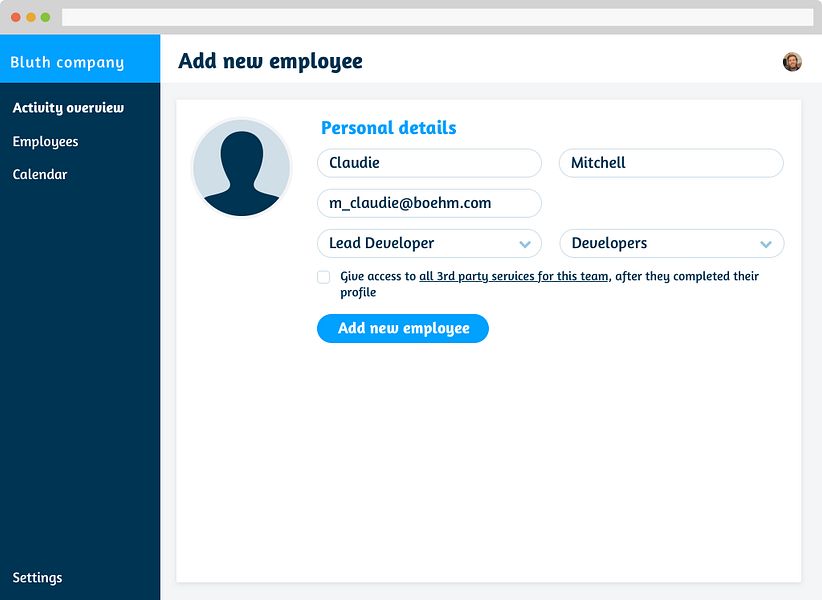
Task: Focus the last name field Mitchell
Action: click(x=671, y=163)
